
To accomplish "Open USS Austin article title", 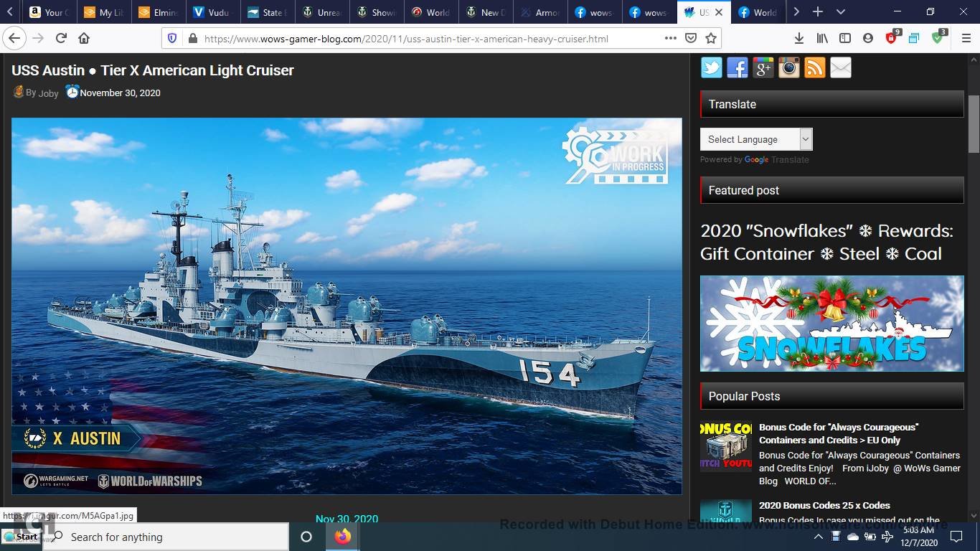I will [153, 70].
